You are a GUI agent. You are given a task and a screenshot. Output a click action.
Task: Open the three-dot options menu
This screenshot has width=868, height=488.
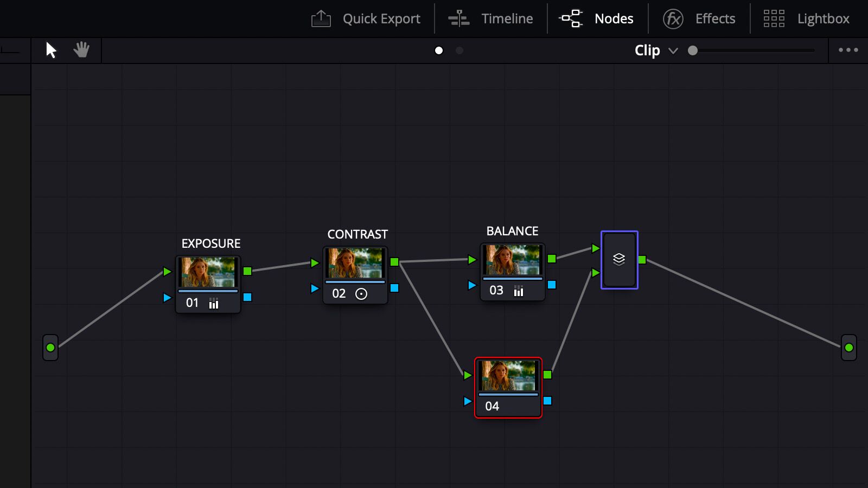click(848, 50)
